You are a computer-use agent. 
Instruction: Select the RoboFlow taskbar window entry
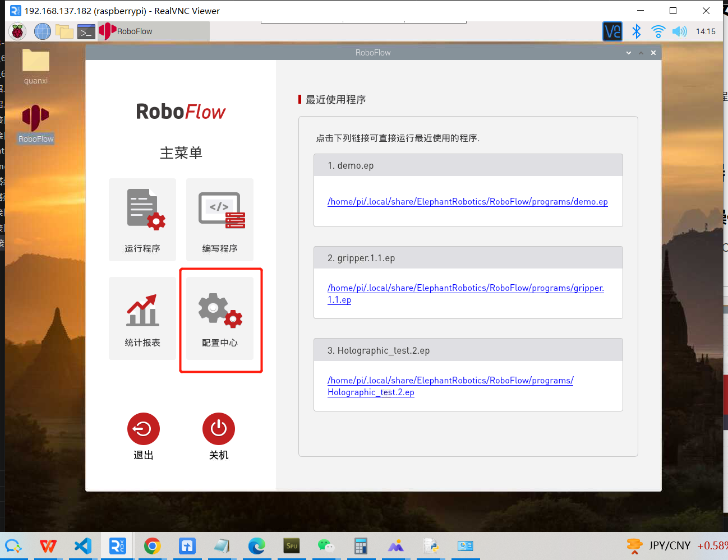pyautogui.click(x=153, y=31)
